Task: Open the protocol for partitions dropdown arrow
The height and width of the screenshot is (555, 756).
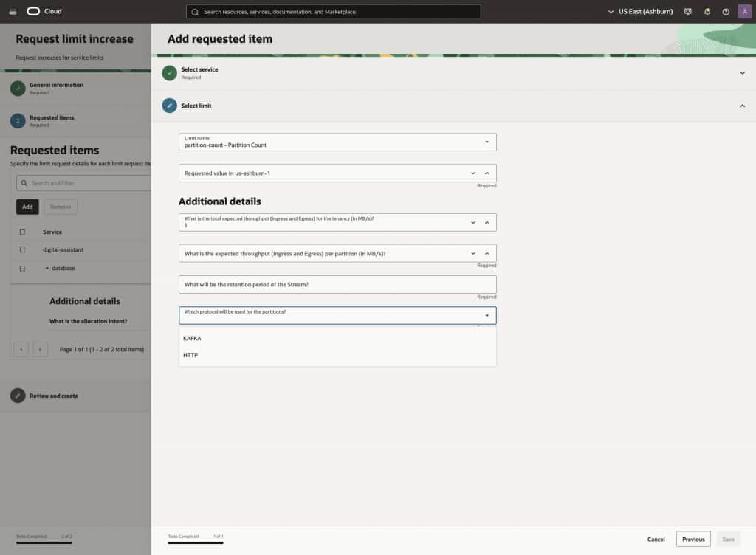Action: pos(487,316)
